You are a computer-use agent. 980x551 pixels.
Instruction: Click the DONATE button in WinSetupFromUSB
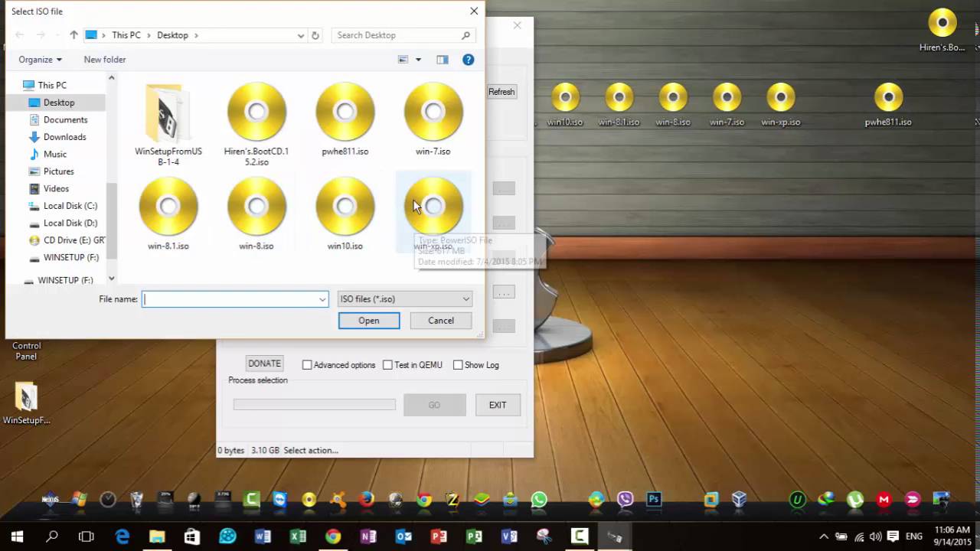pos(264,364)
